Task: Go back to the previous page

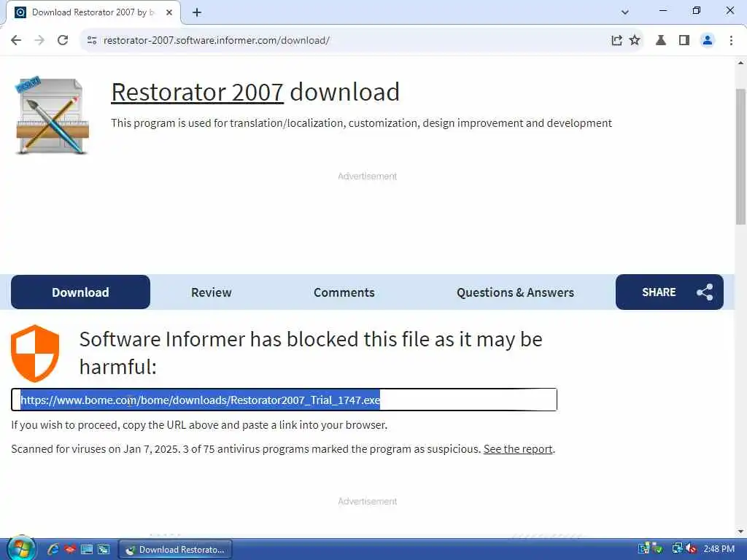Action: coord(16,41)
